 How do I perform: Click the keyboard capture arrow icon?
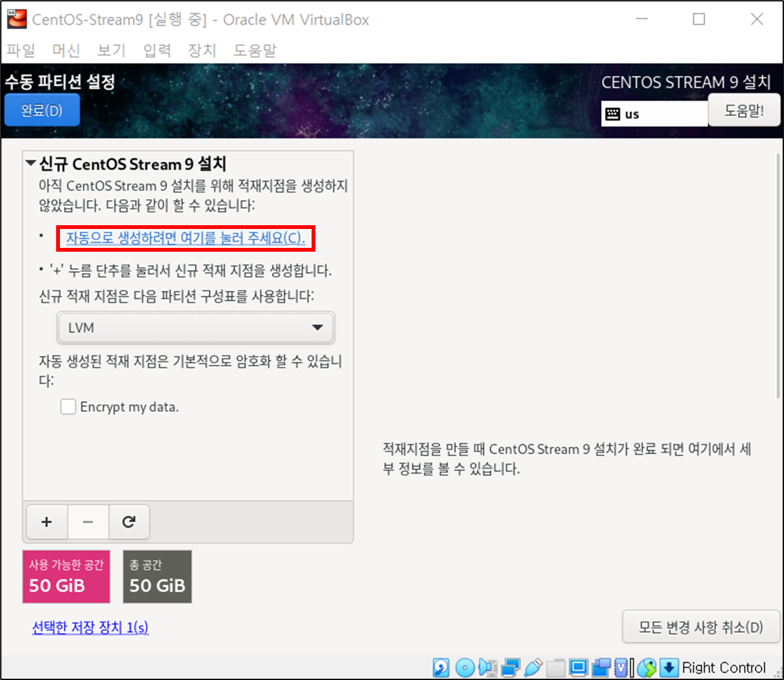pyautogui.click(x=669, y=667)
